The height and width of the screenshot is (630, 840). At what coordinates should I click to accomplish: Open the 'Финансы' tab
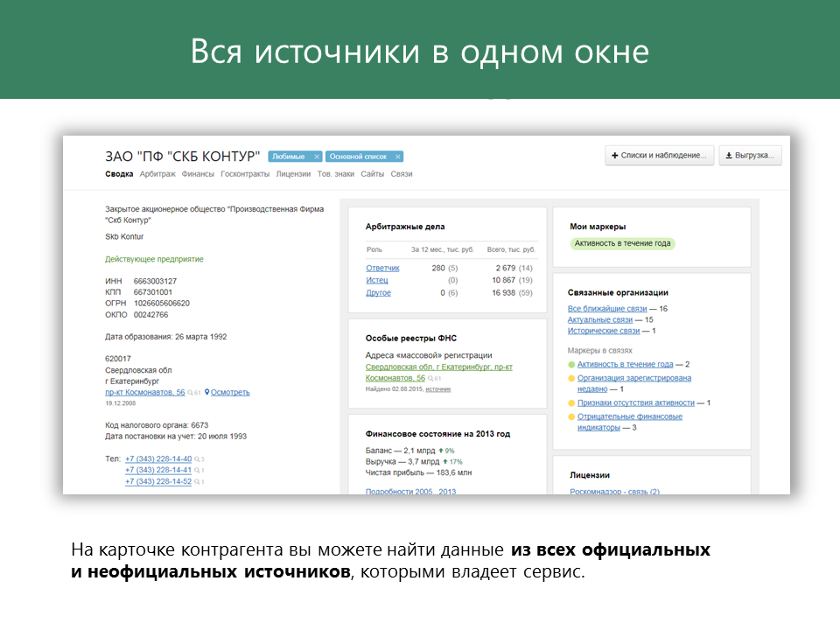198,174
